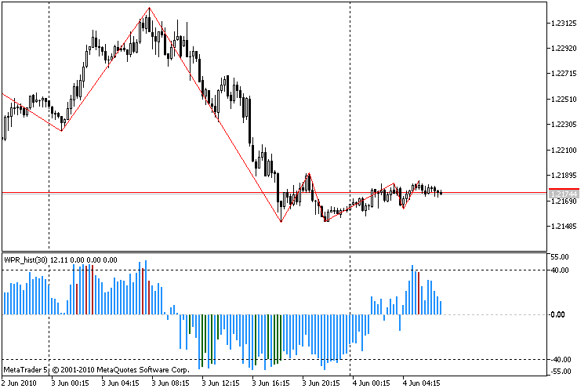
Task: Select the red horizontal price line
Action: [274, 192]
